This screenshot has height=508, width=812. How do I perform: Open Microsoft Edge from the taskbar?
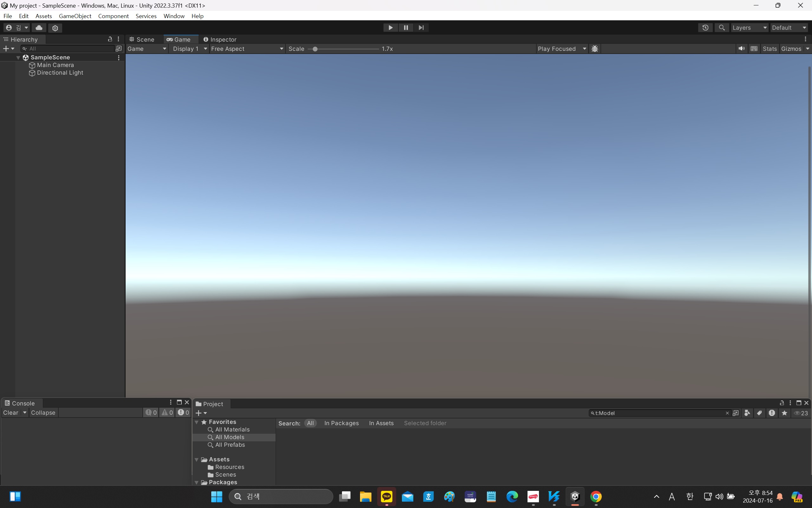pos(512,496)
